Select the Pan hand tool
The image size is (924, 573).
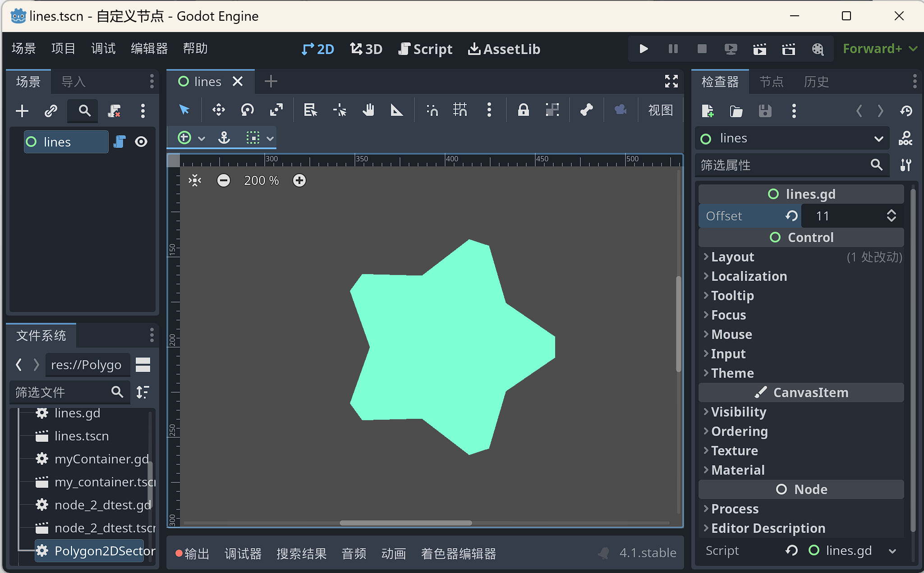coord(368,110)
